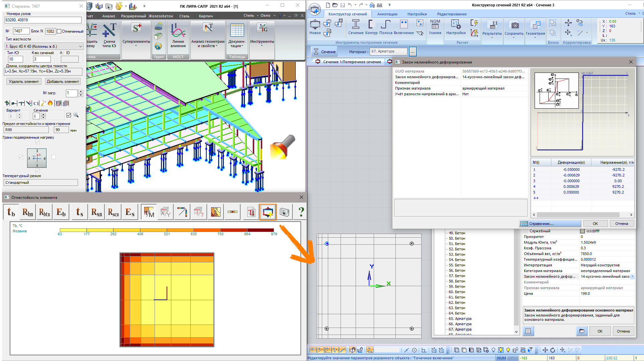Open Закон нелинейного деформирования dropdown arrow
Viewport: 644px width, 361px height.
[x=632, y=276]
